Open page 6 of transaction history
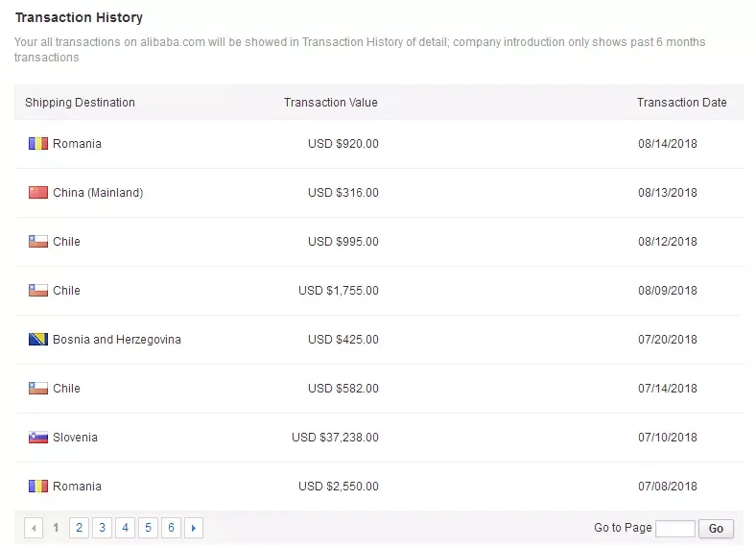Image resolution: width=756 pixels, height=547 pixels. point(171,528)
